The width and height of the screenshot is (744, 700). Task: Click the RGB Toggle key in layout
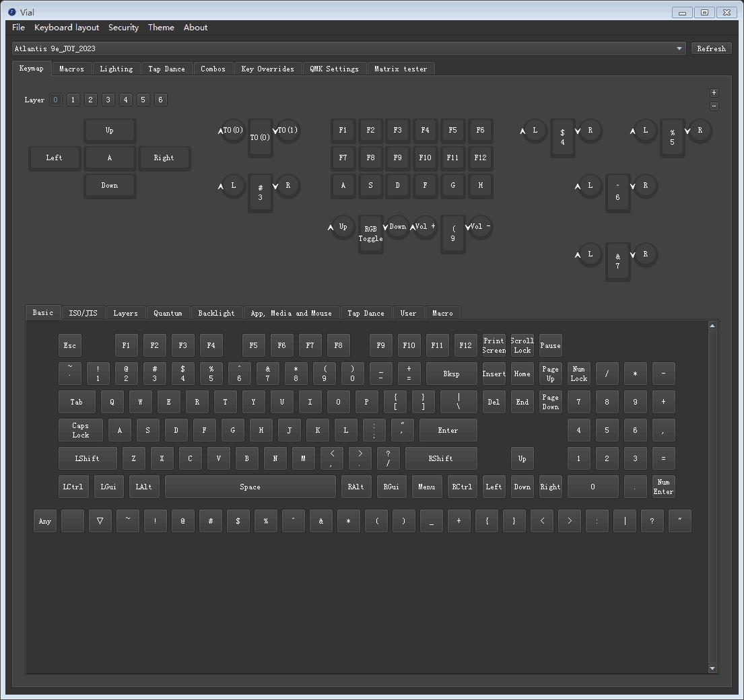click(x=370, y=233)
